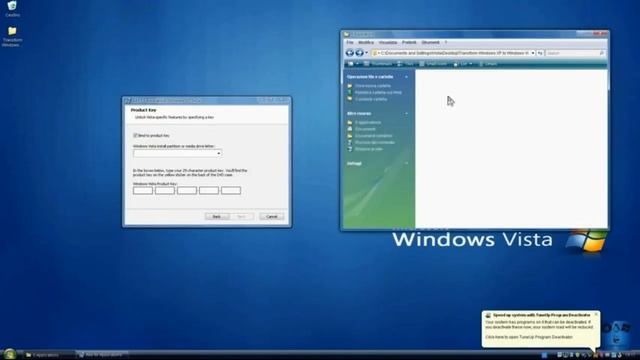Image resolution: width=640 pixels, height=360 pixels.
Task: Expand the Dettagli section in Explorer sidebar
Action: pyautogui.click(x=406, y=163)
